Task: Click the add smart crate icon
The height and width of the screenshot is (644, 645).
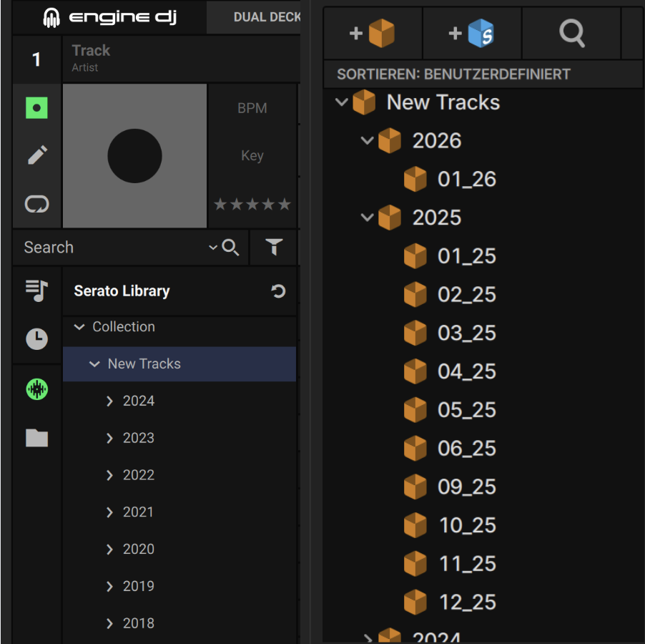Action: [x=472, y=34]
